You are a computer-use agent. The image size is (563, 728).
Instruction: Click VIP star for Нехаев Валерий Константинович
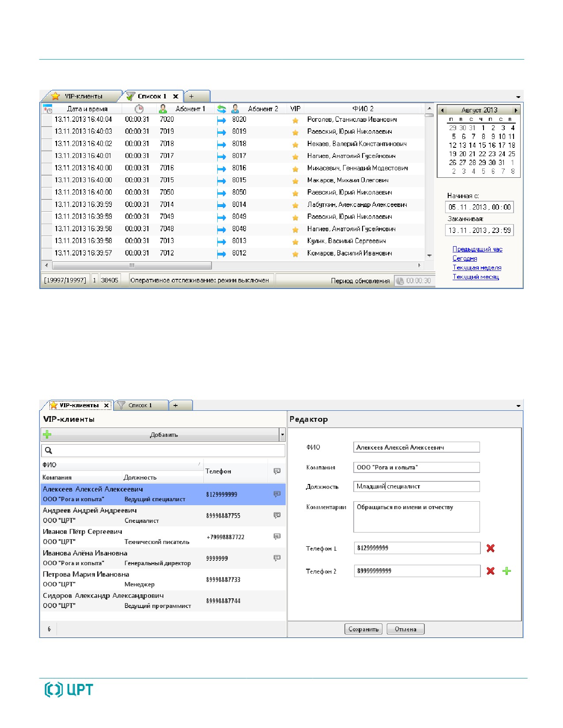click(x=295, y=145)
